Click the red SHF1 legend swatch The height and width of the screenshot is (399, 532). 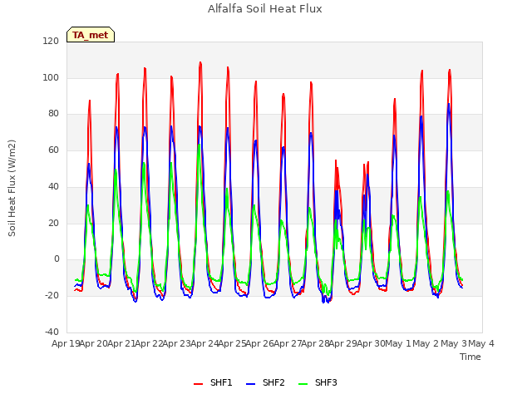click(x=198, y=384)
